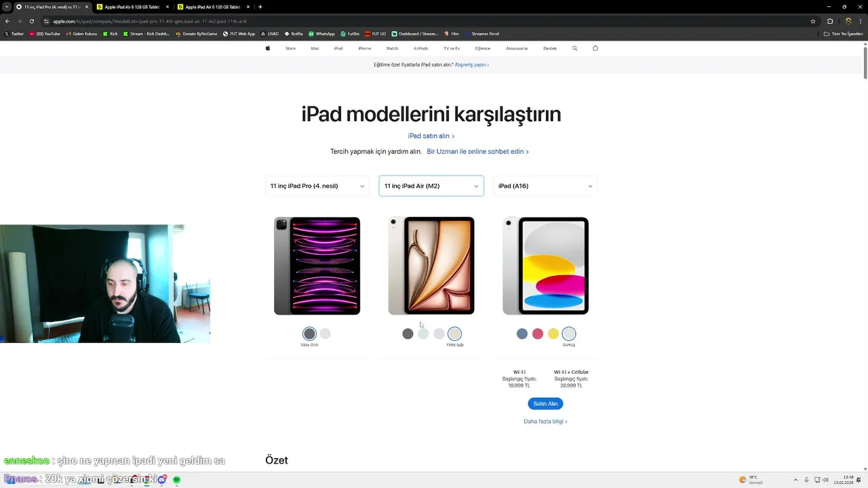Screen dimensions: 868x488
Task: Click Bir Uzman ile online sohbet edin
Action: coord(477,152)
